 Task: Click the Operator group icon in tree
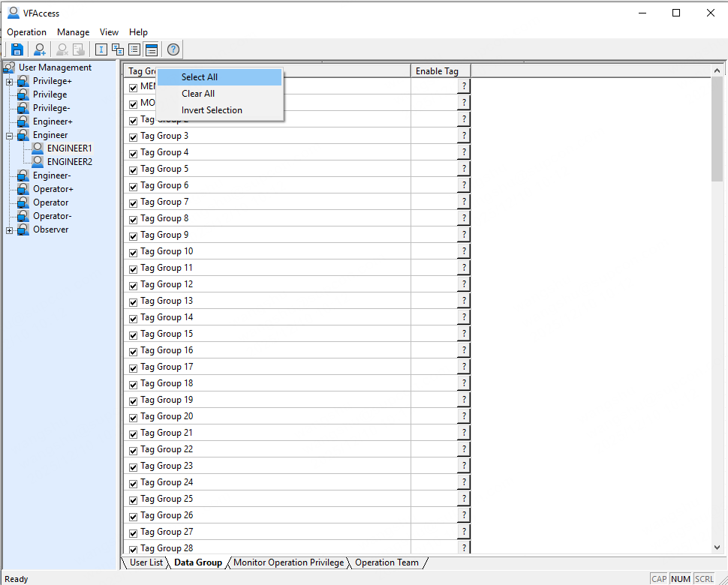[x=23, y=202]
